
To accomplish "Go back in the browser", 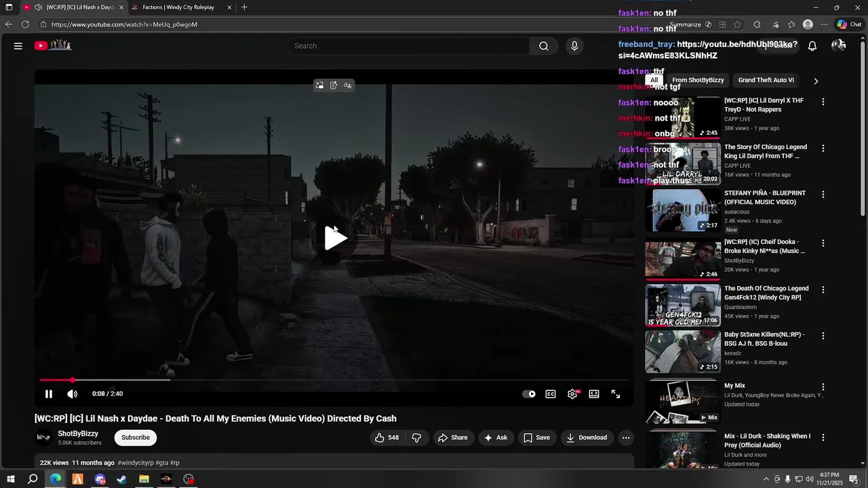I will tap(9, 24).
